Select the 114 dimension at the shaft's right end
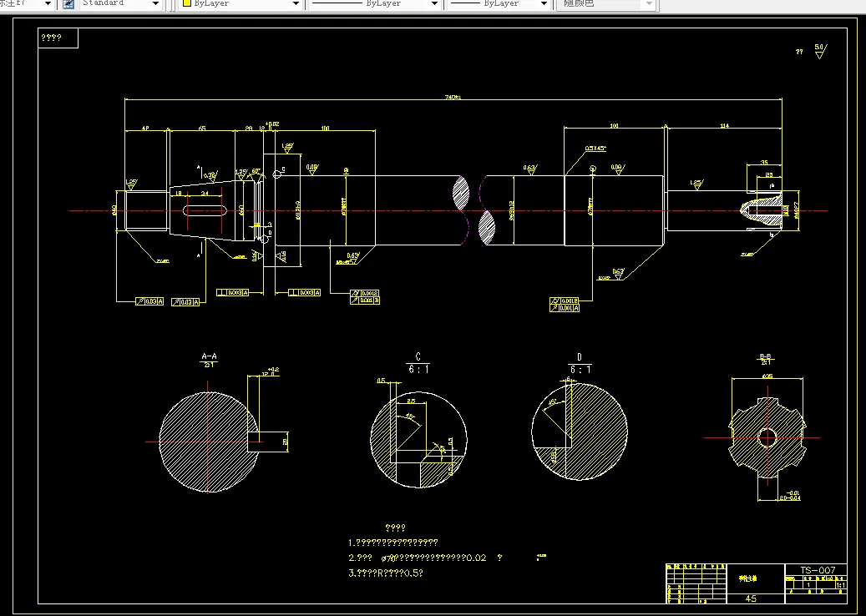 tap(724, 126)
